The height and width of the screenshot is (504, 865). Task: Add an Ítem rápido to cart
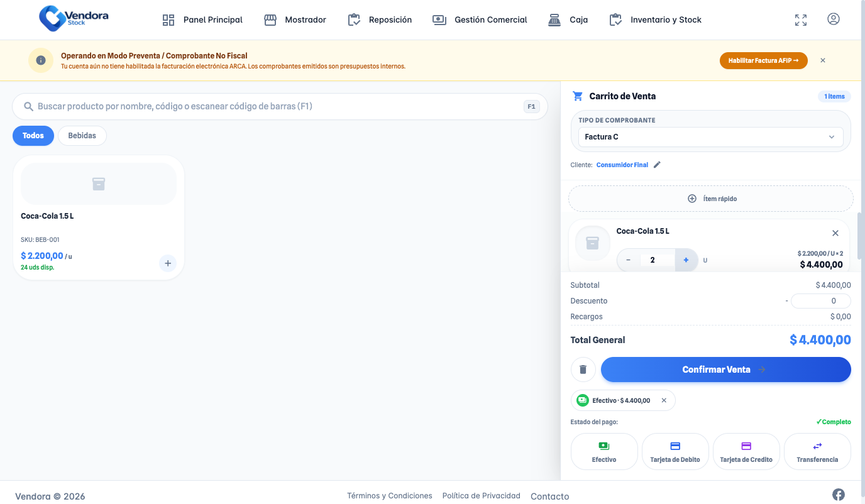click(x=711, y=199)
